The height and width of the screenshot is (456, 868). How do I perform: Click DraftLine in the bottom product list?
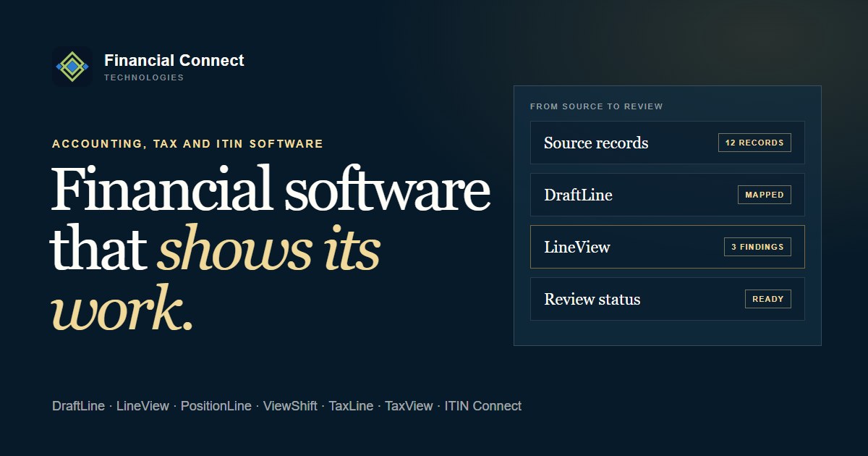(x=78, y=406)
